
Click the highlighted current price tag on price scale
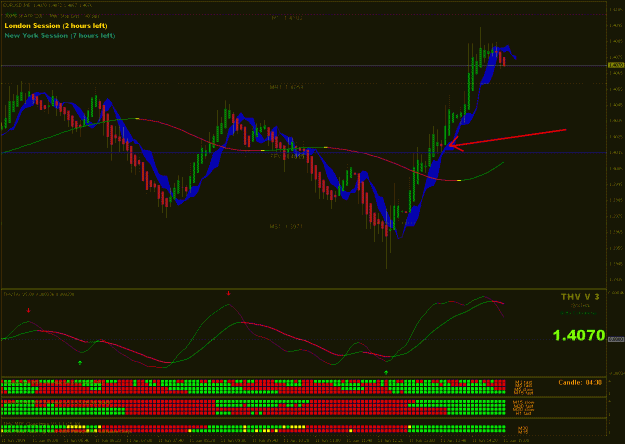pyautogui.click(x=616, y=65)
